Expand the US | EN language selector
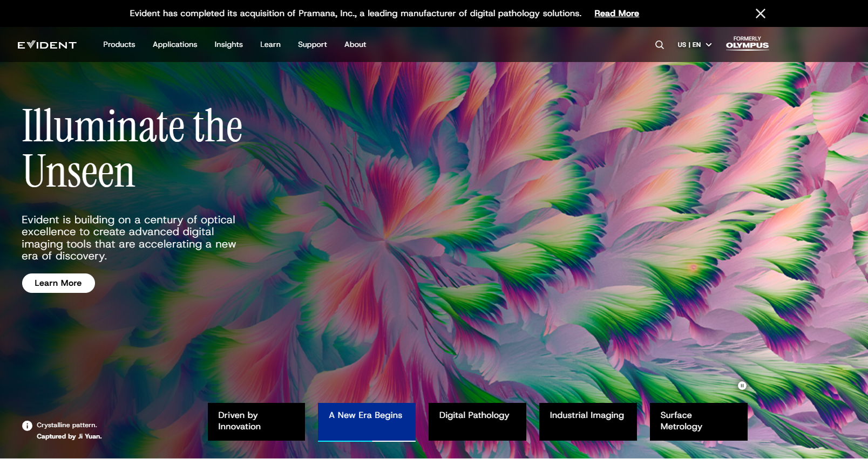Image resolution: width=868 pixels, height=459 pixels. [x=694, y=45]
